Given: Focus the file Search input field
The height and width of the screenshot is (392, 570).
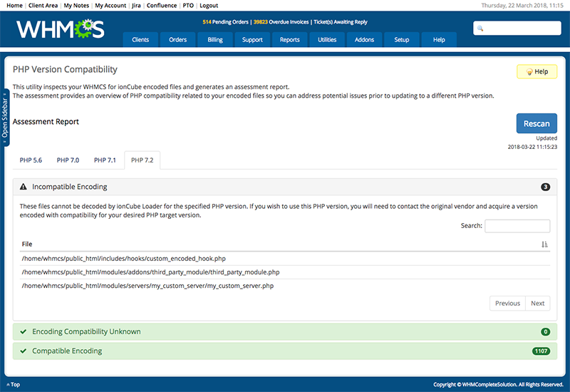Looking at the screenshot, I should click(517, 226).
